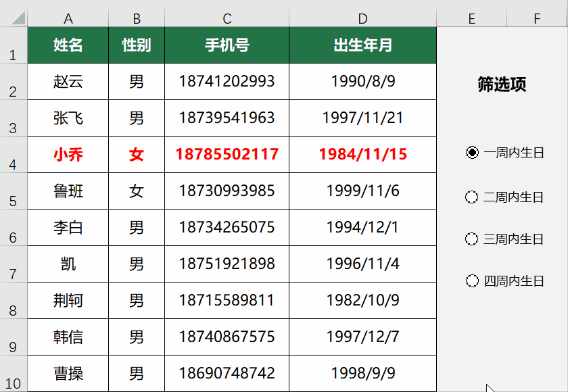This screenshot has height=392, width=568.
Task: Select row 6 header
Action: pos(14,228)
